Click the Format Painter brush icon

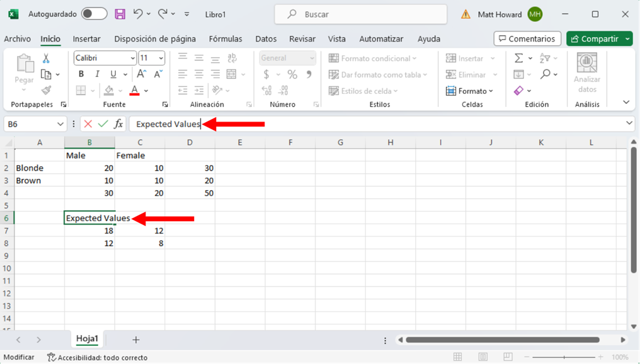[46, 91]
